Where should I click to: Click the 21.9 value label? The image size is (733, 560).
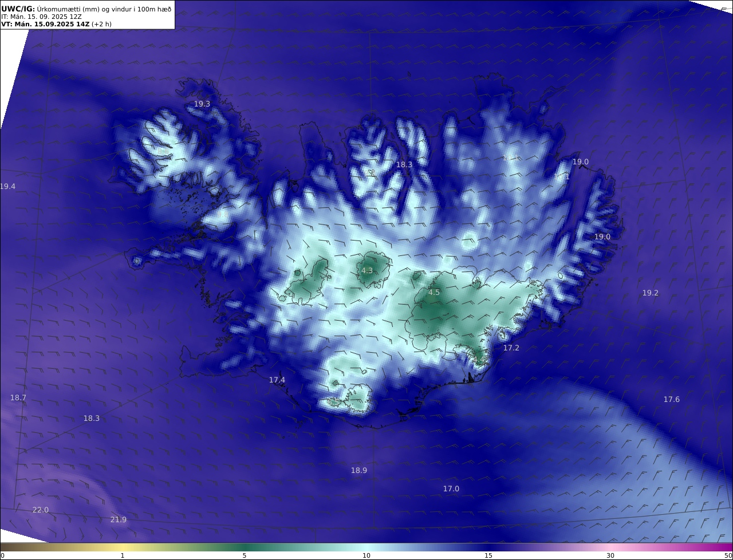pyautogui.click(x=118, y=519)
